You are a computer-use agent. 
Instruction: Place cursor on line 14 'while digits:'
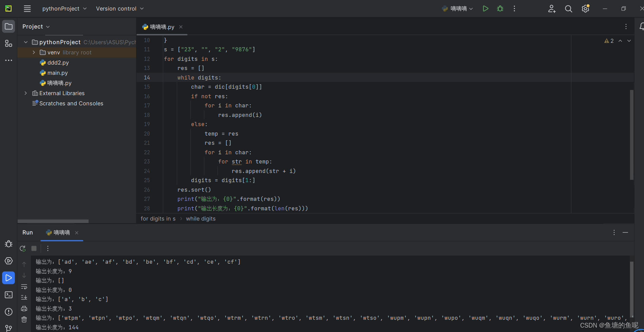click(199, 78)
